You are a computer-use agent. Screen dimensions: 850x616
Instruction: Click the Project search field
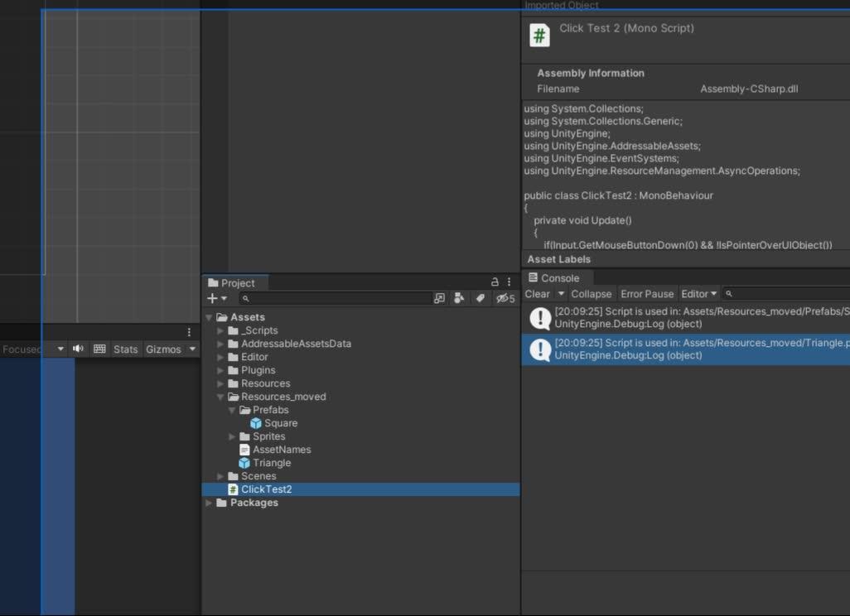[x=331, y=298]
